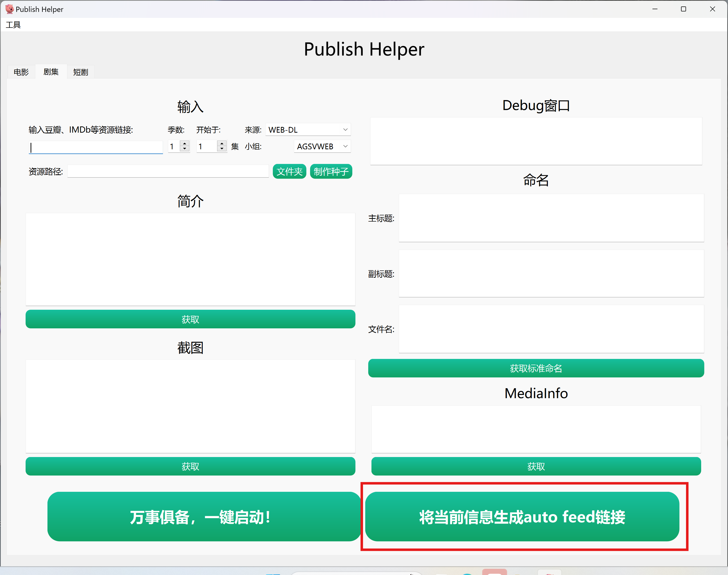
Task: Decrease the 开始于 episode stepper
Action: [x=222, y=149]
